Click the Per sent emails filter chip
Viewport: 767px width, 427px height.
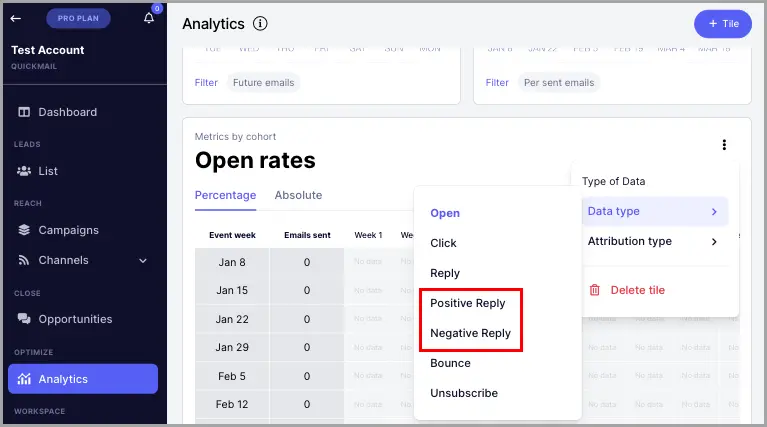point(559,83)
